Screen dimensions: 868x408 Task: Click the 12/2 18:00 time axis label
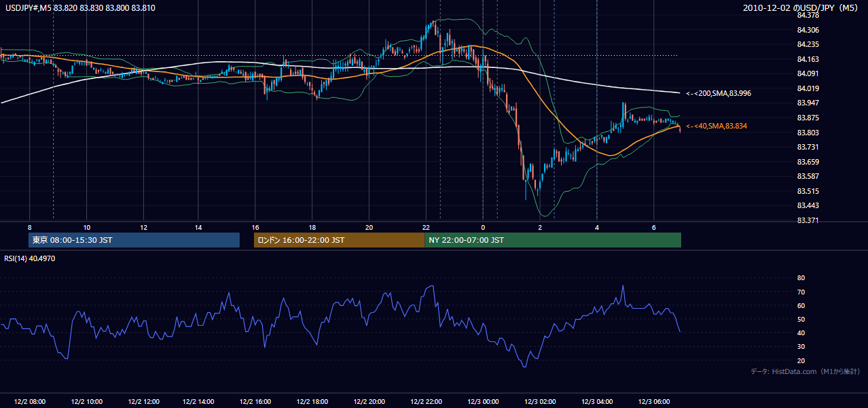[x=313, y=401]
